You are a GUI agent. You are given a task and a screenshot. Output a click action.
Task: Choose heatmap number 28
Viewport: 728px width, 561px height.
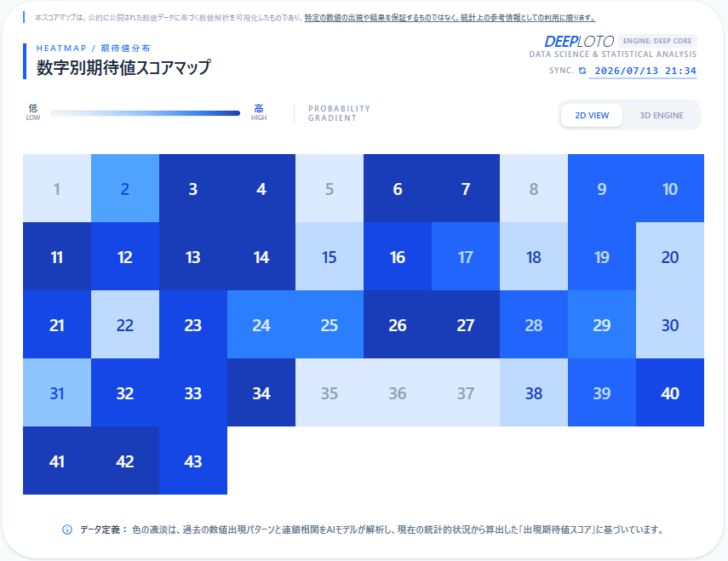pyautogui.click(x=534, y=324)
